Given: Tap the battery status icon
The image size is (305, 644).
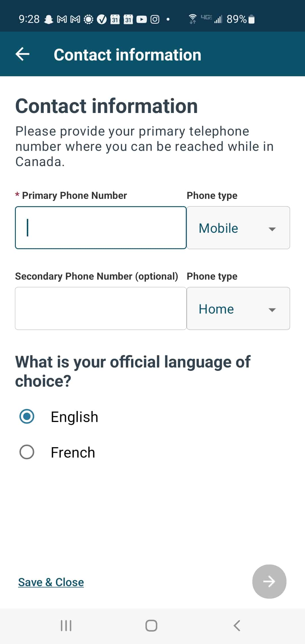Looking at the screenshot, I should tap(252, 19).
